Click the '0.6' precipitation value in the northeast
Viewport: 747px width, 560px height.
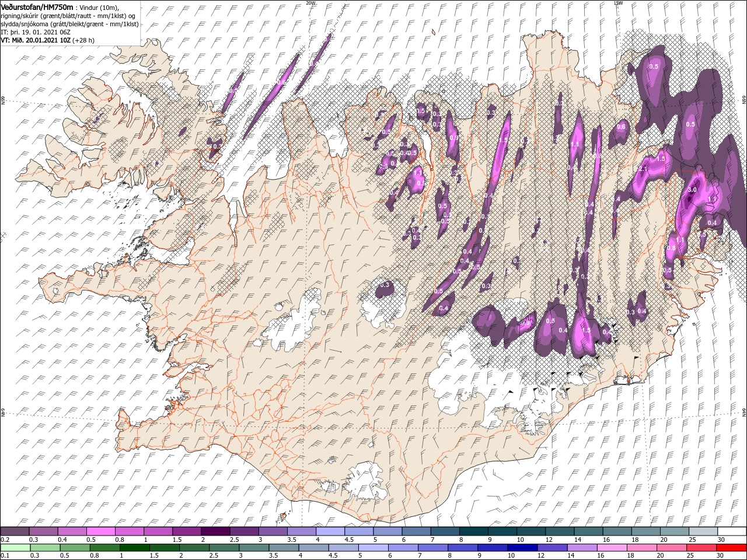click(621, 127)
